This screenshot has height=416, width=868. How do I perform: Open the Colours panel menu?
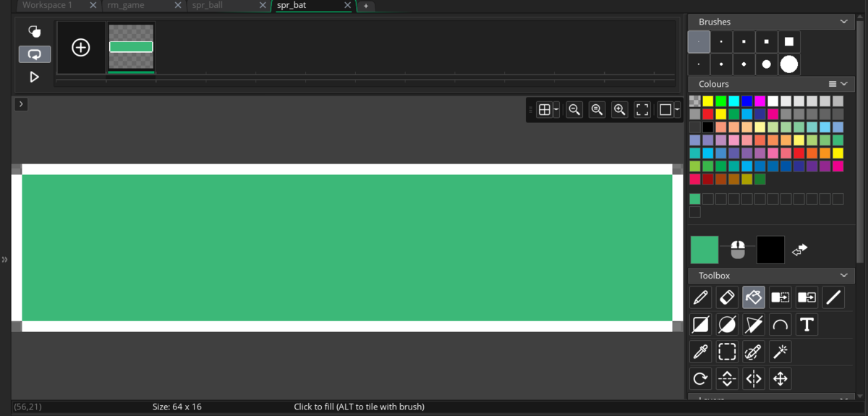(x=833, y=84)
